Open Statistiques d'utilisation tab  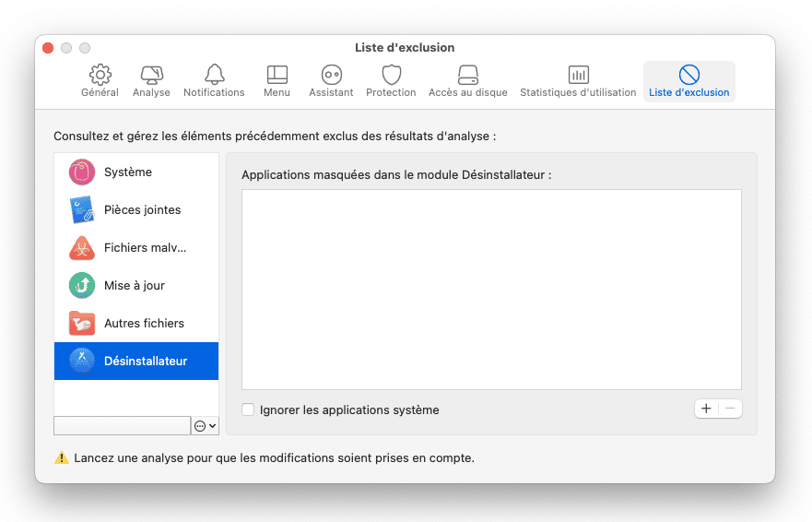578,81
